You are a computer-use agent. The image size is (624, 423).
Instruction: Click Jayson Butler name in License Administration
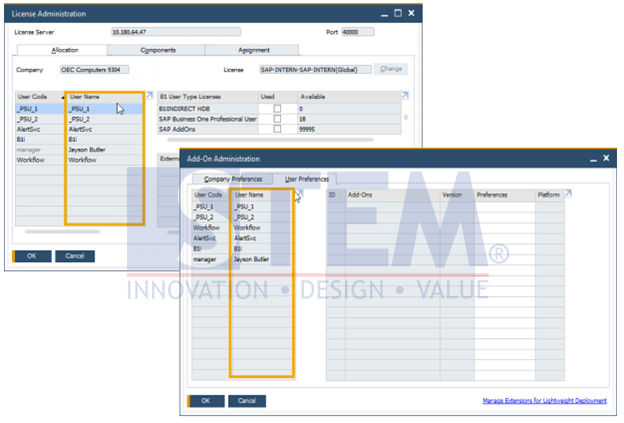click(87, 150)
